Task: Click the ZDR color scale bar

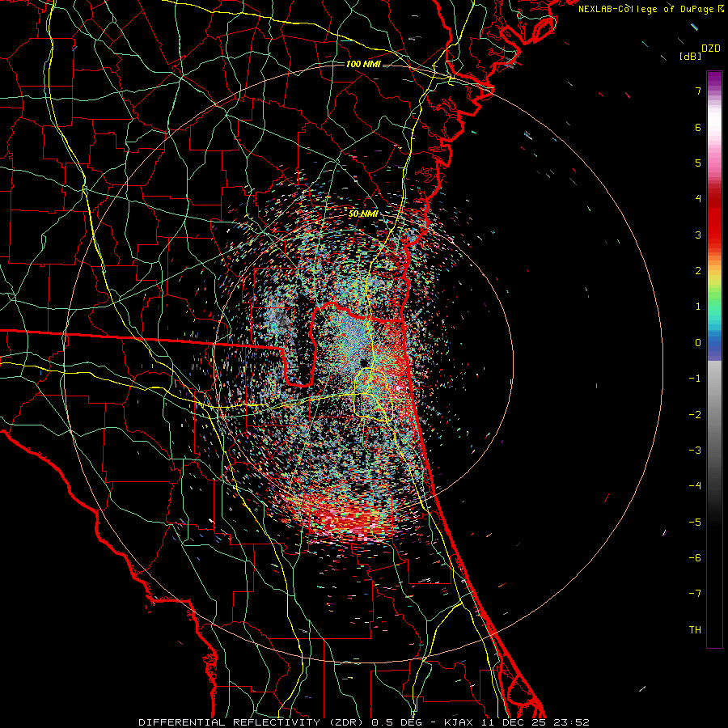Action: click(x=714, y=359)
